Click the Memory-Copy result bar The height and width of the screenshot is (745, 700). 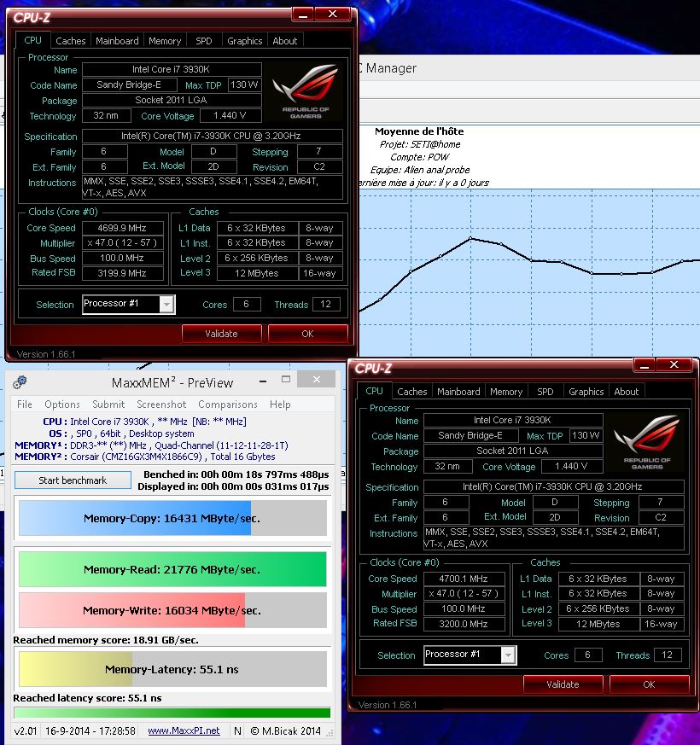(172, 518)
